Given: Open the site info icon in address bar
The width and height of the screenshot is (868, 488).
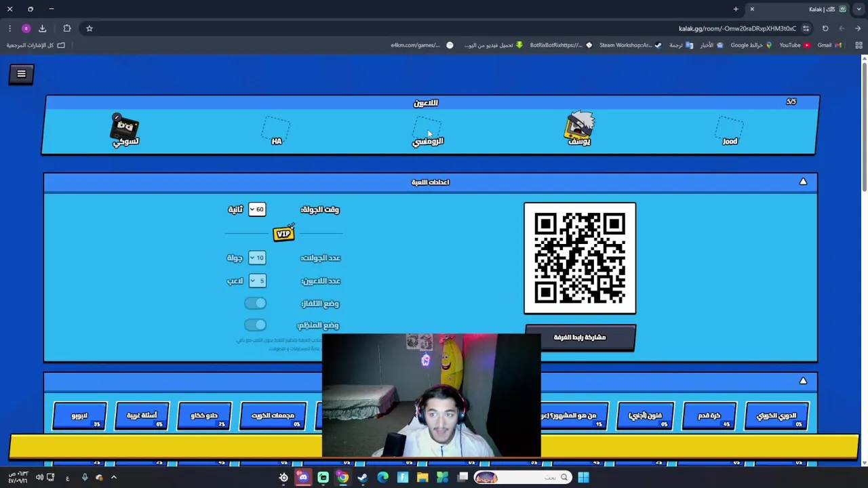Looking at the screenshot, I should [806, 28].
